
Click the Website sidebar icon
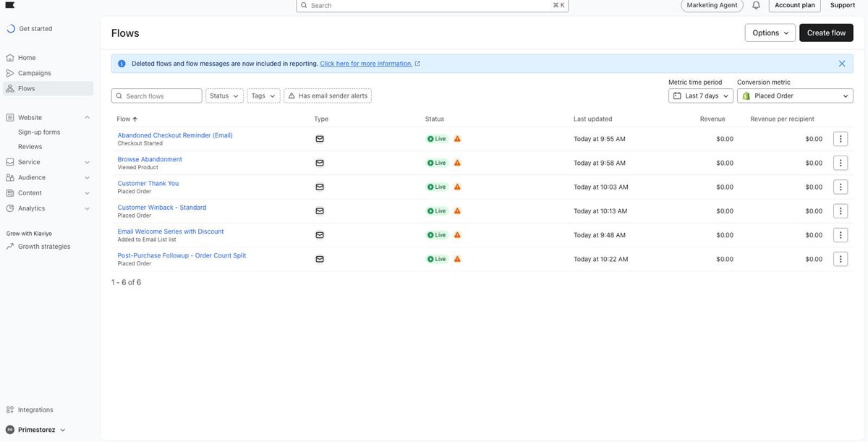[10, 117]
